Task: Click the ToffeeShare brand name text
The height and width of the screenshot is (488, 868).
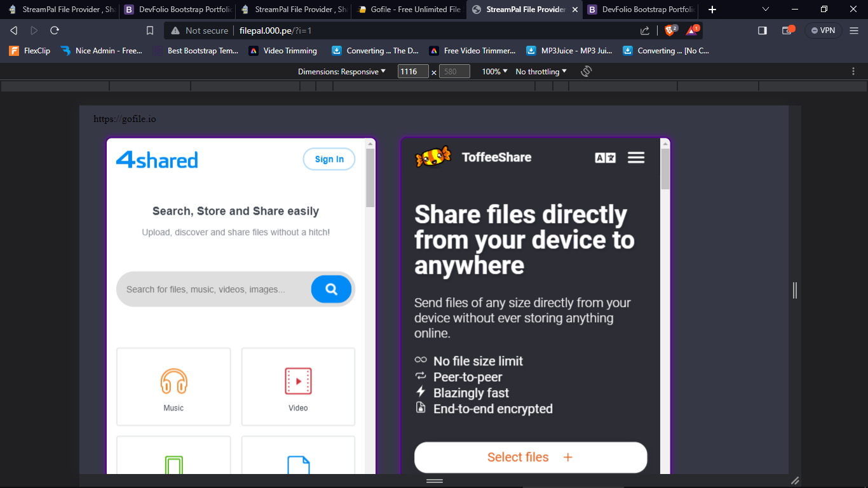Action: pyautogui.click(x=496, y=158)
